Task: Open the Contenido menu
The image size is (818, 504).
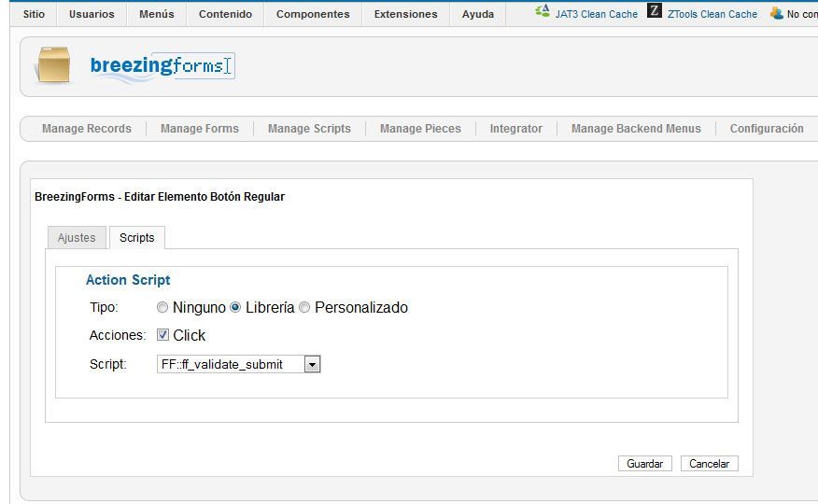Action: coord(225,14)
